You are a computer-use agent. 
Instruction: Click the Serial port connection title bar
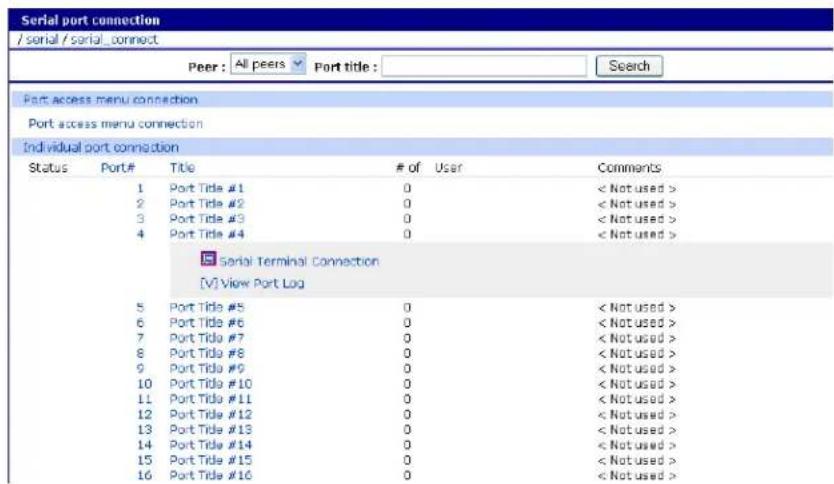(x=421, y=20)
